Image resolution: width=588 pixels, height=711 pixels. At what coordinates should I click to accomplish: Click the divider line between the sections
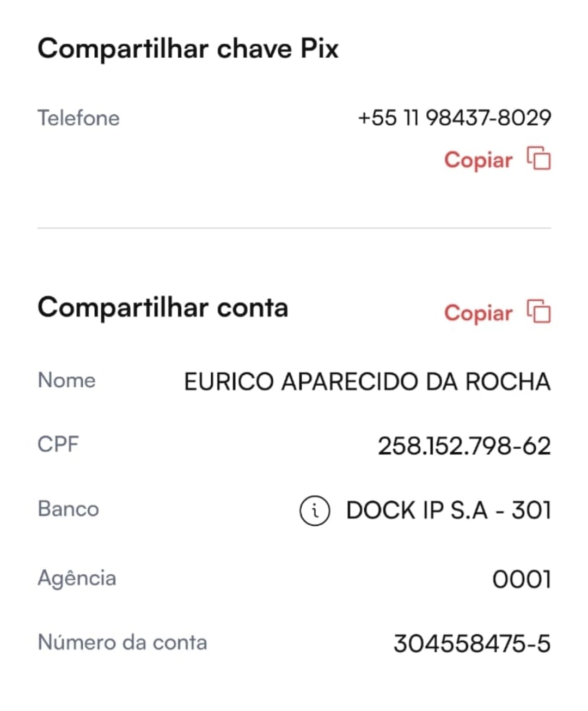coord(294,228)
